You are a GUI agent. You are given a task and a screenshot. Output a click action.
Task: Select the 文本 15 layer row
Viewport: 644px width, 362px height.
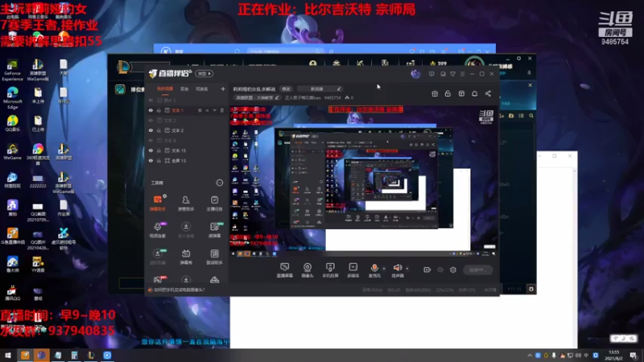coord(187,150)
